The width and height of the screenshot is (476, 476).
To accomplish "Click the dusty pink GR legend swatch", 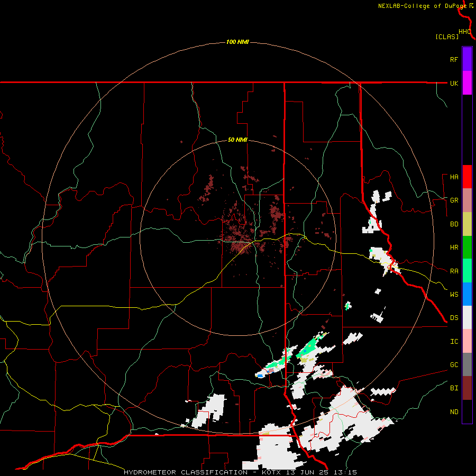I will pos(467,200).
